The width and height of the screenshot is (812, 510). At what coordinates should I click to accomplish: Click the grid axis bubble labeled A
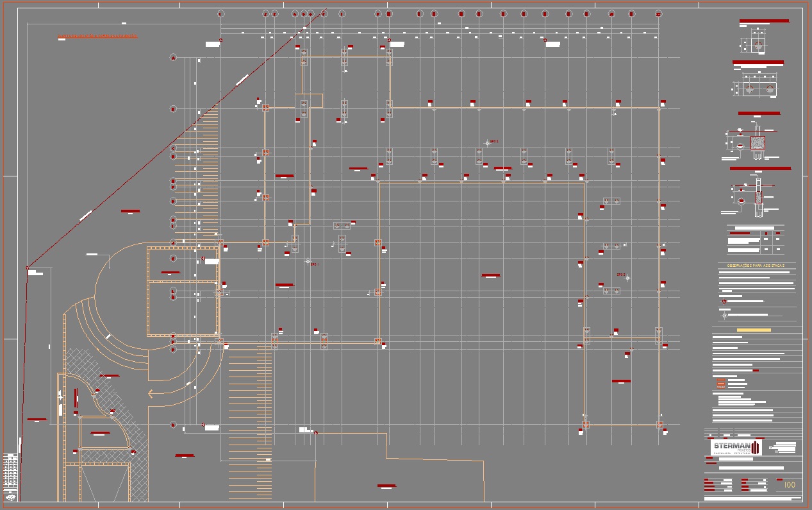[x=173, y=58]
